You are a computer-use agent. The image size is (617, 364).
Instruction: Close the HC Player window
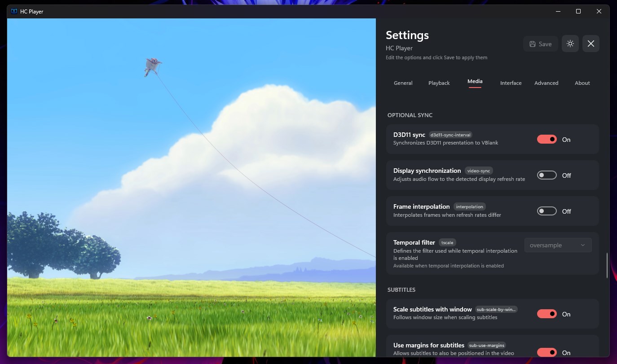pos(599,11)
